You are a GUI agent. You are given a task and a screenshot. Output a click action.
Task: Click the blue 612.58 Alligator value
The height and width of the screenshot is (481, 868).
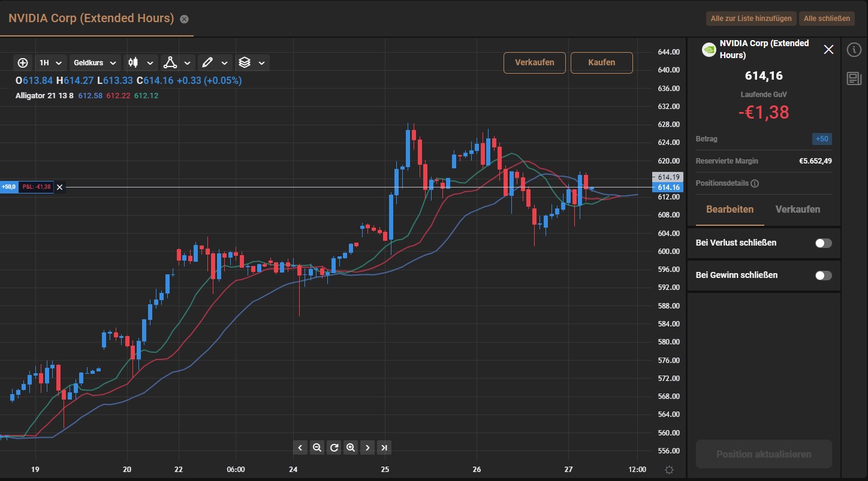click(x=90, y=95)
